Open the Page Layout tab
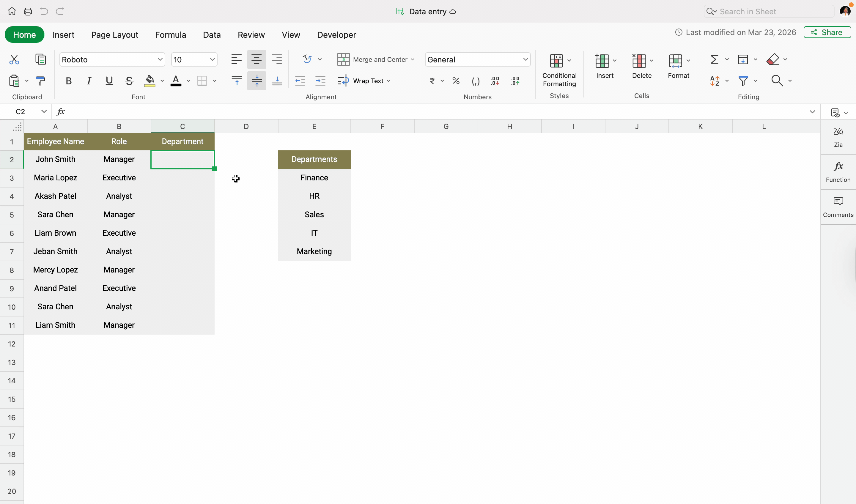The width and height of the screenshot is (856, 504). [114, 35]
